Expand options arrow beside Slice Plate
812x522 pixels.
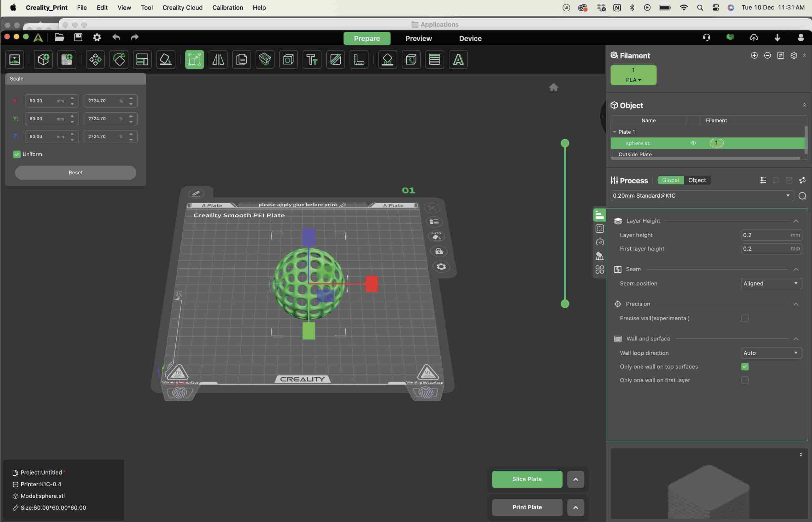(x=576, y=479)
